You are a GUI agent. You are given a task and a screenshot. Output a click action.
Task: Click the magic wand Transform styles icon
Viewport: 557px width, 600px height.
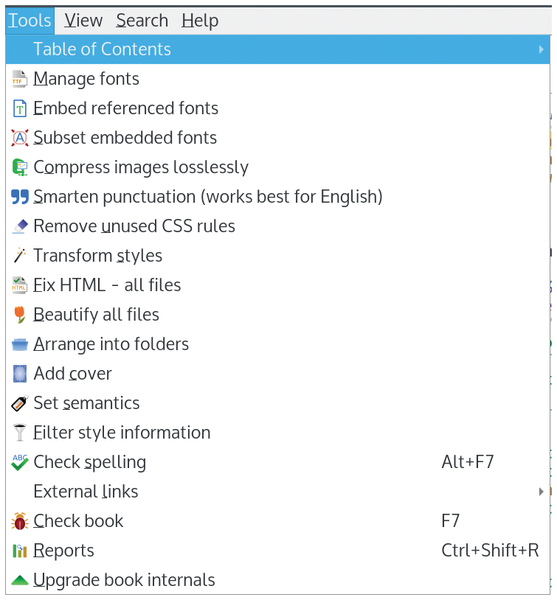(x=19, y=256)
